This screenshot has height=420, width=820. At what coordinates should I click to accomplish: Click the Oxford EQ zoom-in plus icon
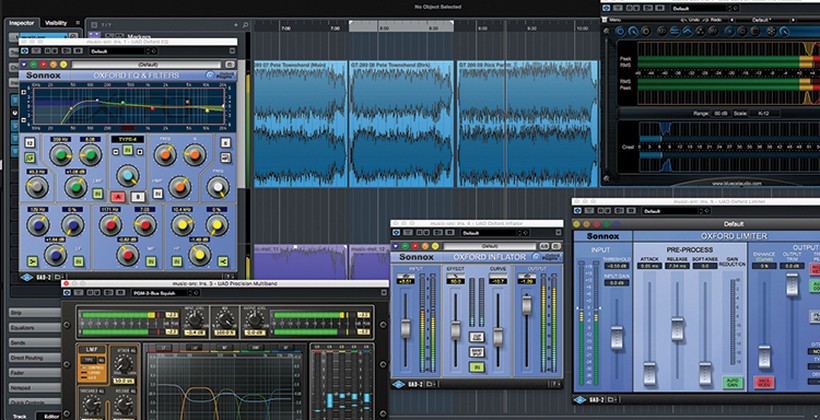[24, 92]
